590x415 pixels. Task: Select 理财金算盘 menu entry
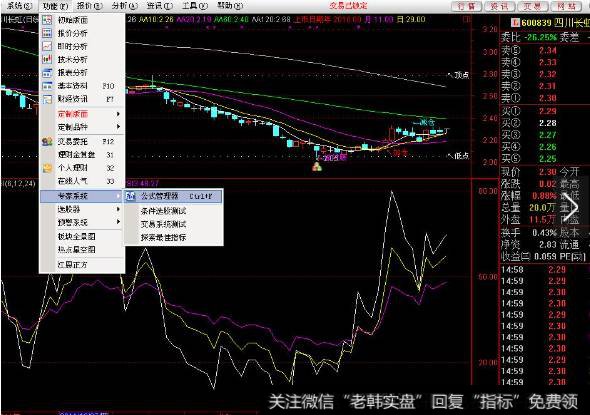pyautogui.click(x=77, y=155)
